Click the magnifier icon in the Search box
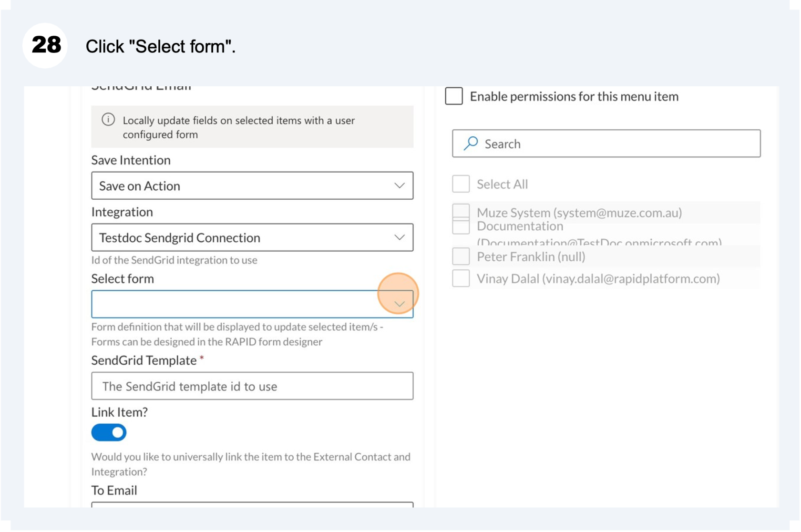801x532 pixels. click(471, 143)
